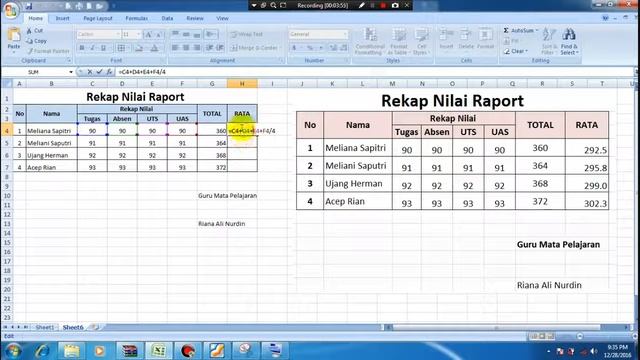The height and width of the screenshot is (360, 640).
Task: Switch to Page Layout view in status bar
Action: pos(542,336)
